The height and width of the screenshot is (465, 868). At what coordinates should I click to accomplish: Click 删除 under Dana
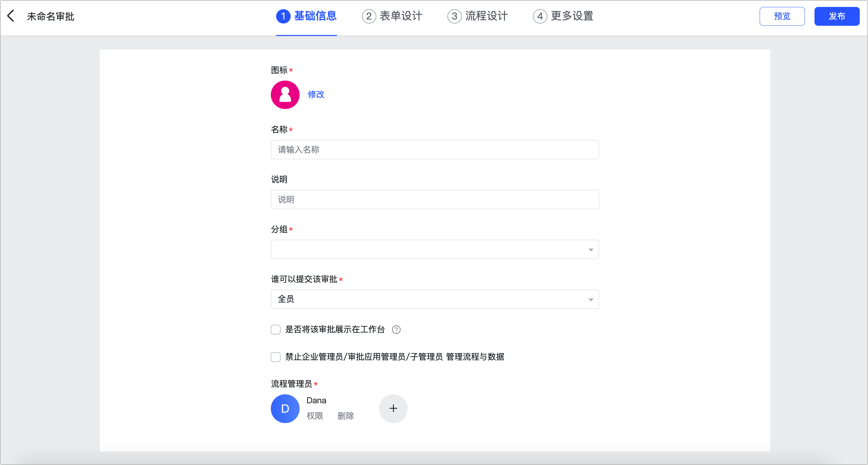click(x=345, y=416)
